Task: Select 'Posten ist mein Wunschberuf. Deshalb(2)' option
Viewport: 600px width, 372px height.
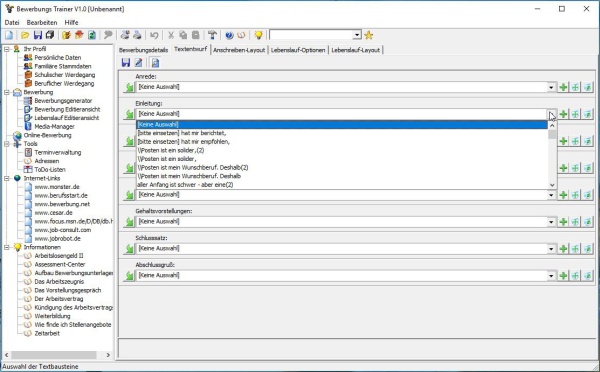Action: [x=342, y=168]
